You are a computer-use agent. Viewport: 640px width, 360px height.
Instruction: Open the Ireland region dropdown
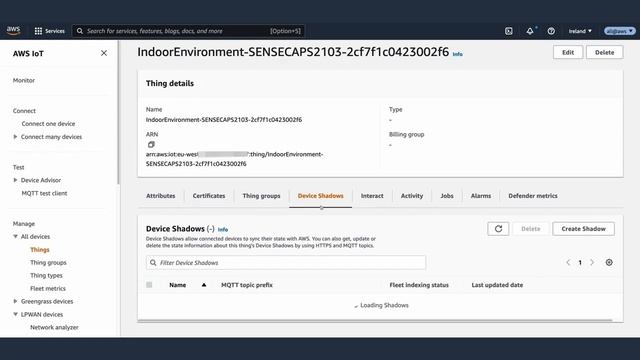(580, 31)
